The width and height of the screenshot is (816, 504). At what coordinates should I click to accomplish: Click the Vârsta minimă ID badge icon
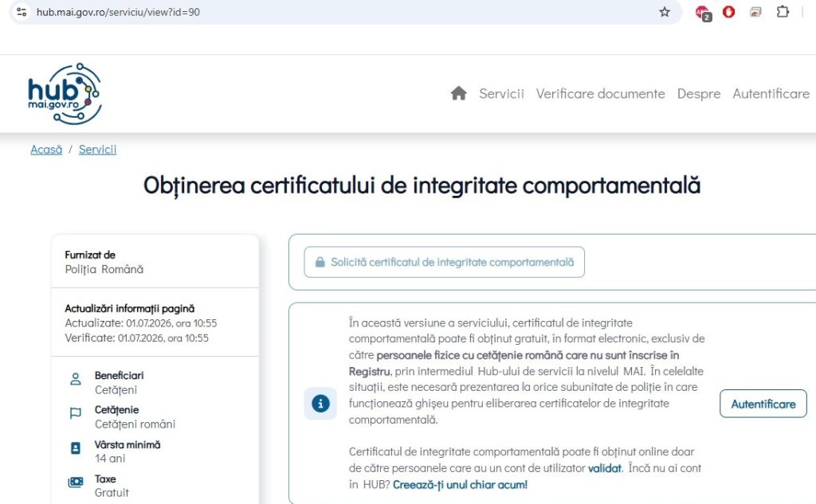pyautogui.click(x=76, y=447)
